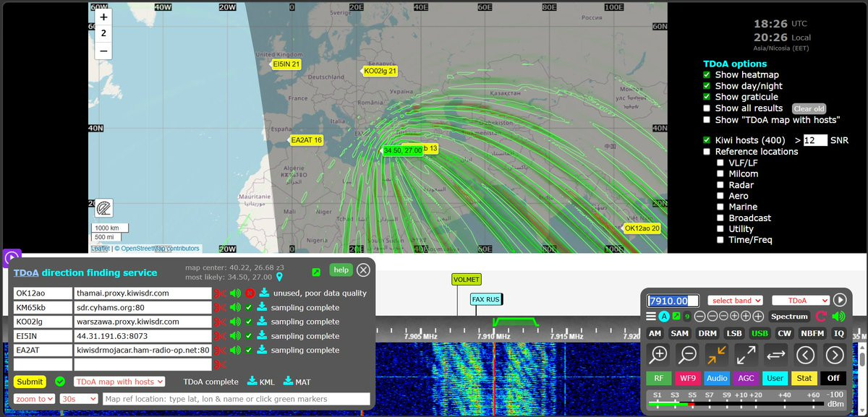This screenshot has height=417, width=868.
Task: Open the hamburger menu in control panel
Action: pos(651,317)
